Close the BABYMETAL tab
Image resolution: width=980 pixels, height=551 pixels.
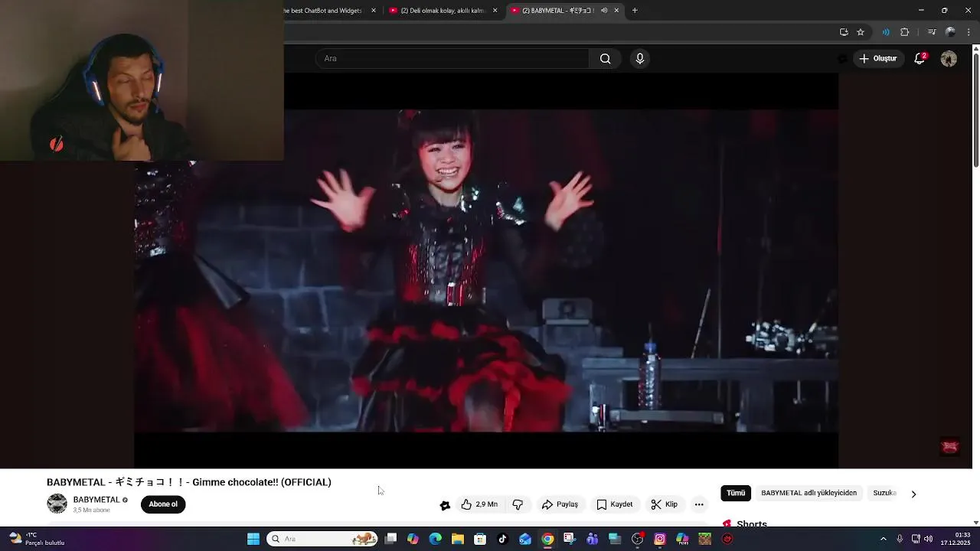click(x=616, y=11)
